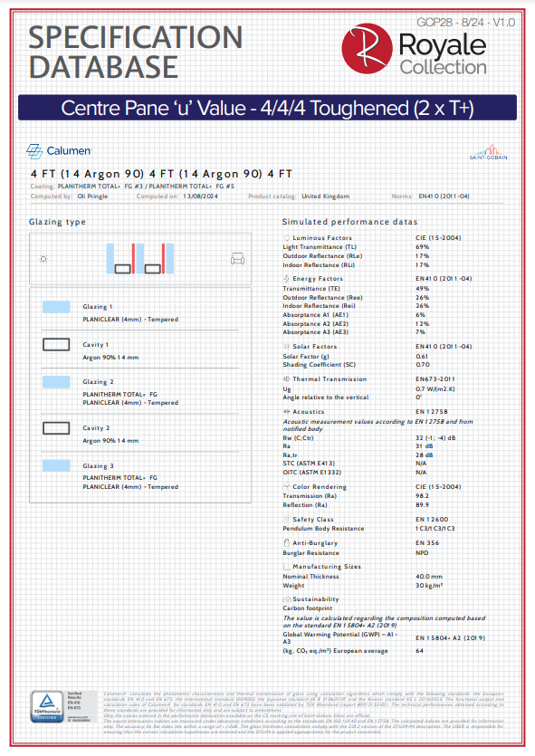Click the 'Glazing type' section heading
This screenshot has width=535, height=756.
(57, 222)
